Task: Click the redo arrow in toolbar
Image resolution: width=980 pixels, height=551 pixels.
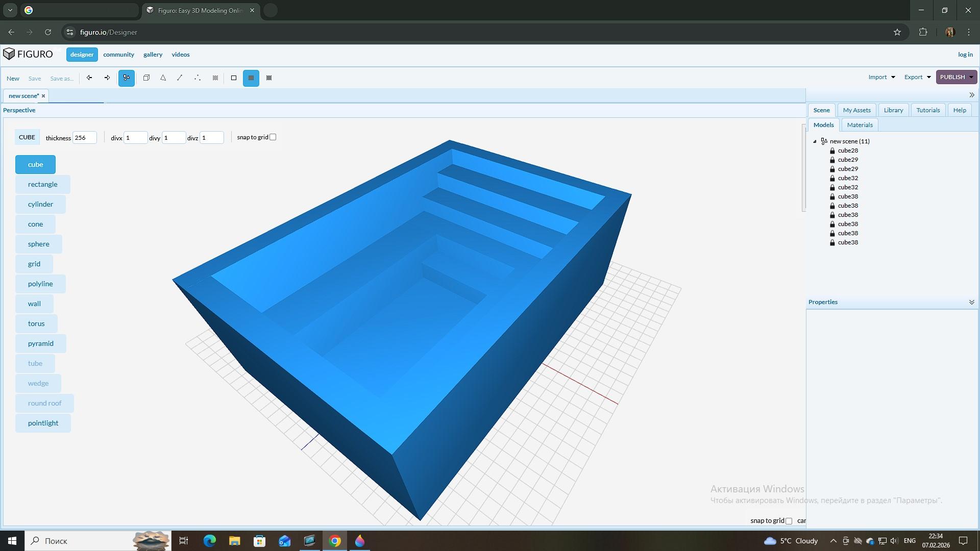Action: tap(107, 78)
